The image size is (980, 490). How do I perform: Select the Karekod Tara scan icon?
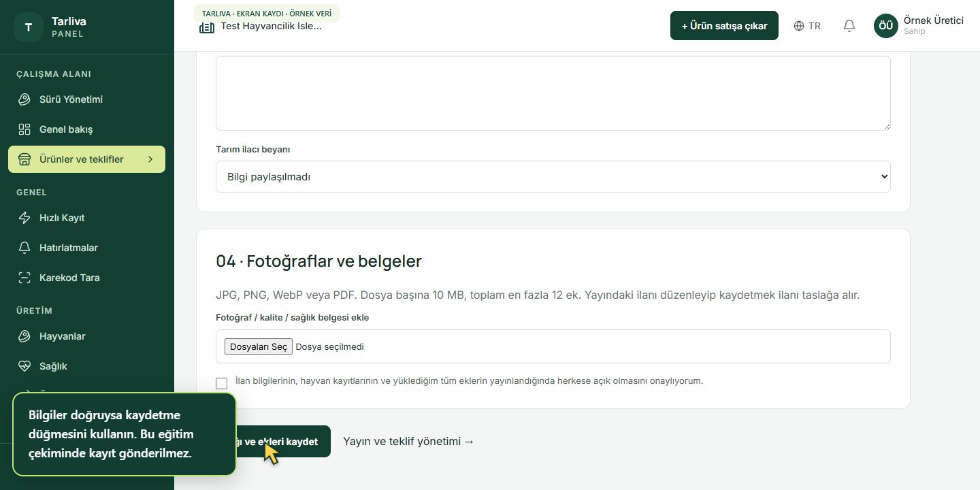(x=24, y=278)
